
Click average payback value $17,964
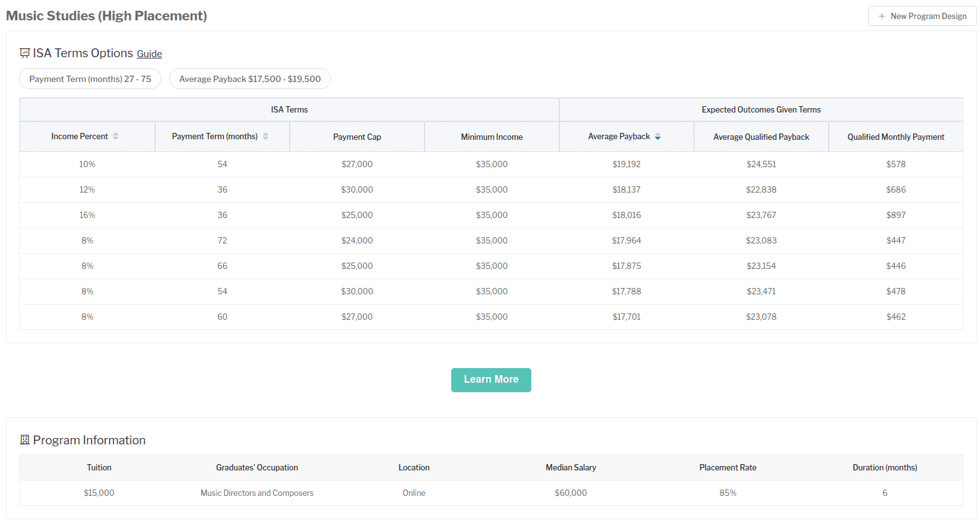click(627, 240)
